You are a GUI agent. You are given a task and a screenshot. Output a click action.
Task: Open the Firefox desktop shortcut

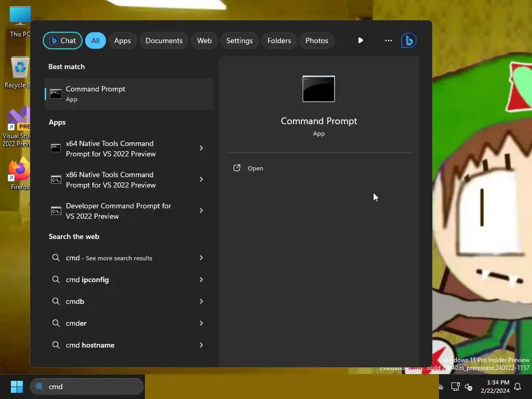tap(19, 174)
